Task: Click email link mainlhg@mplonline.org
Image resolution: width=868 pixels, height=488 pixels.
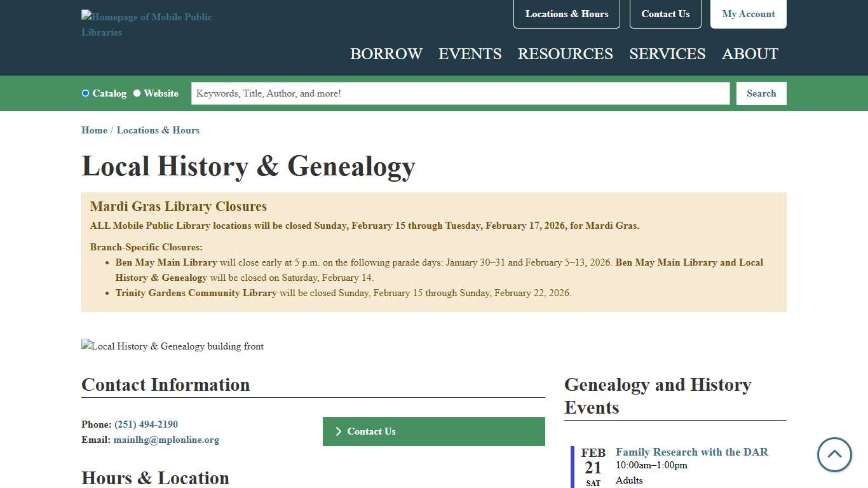Action: click(x=166, y=439)
